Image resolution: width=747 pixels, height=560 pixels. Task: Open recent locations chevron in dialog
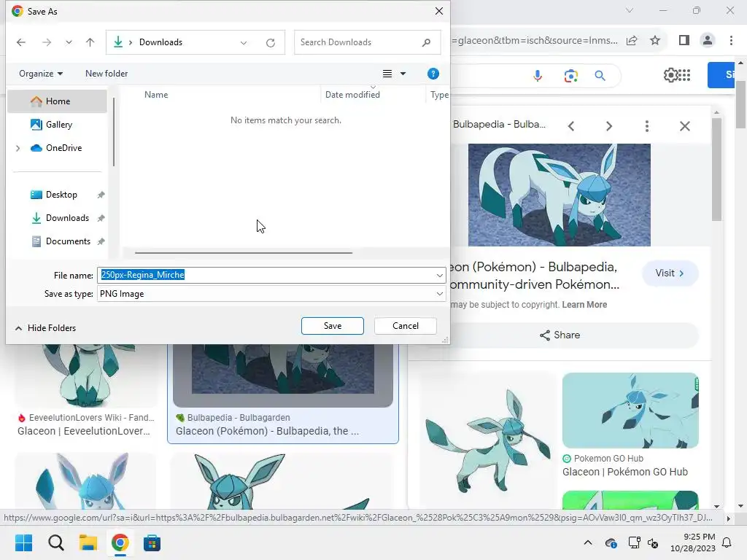[69, 42]
